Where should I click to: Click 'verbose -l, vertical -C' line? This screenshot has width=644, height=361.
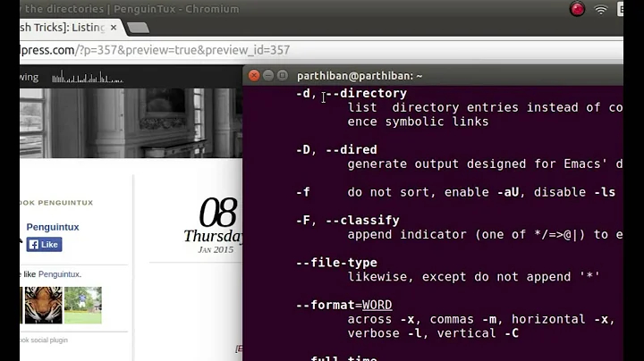[x=433, y=333]
